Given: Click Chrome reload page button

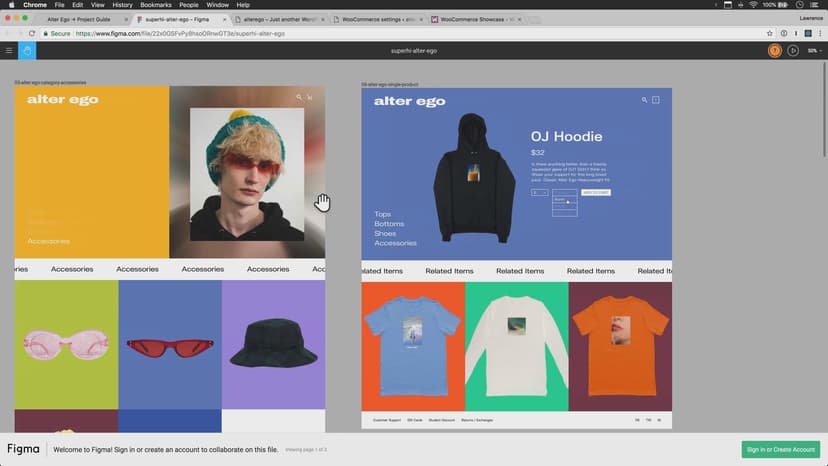Looking at the screenshot, I should click(33, 33).
